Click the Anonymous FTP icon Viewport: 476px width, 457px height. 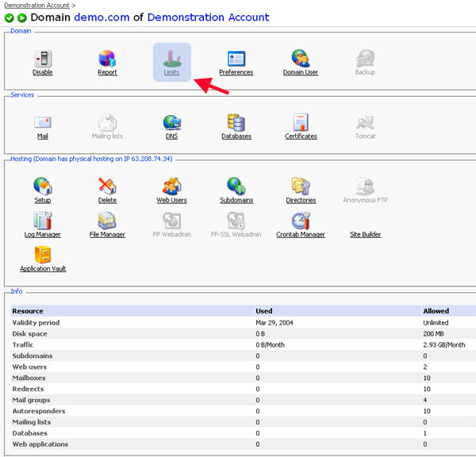[x=365, y=186]
